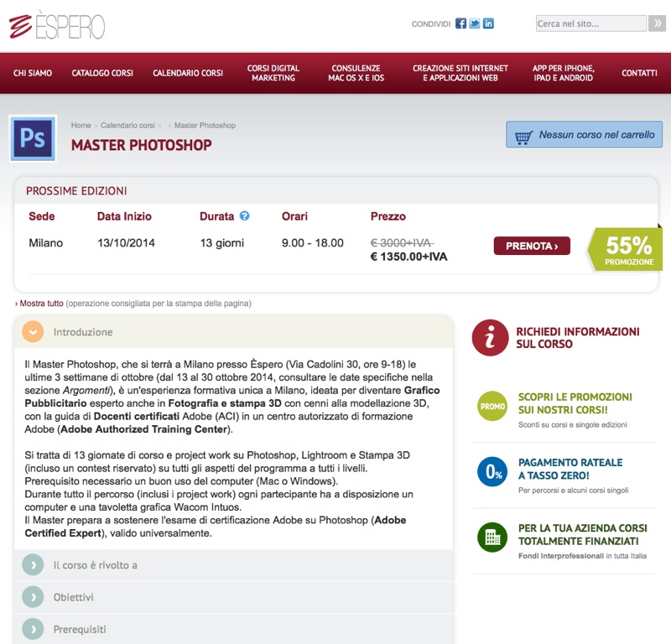Open Chi Siamo menu item

point(33,73)
